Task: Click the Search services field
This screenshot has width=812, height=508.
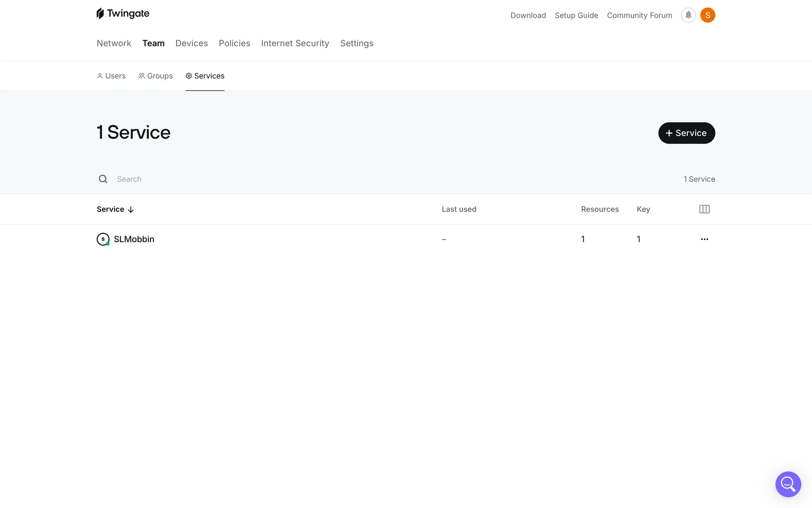Action: click(x=254, y=179)
